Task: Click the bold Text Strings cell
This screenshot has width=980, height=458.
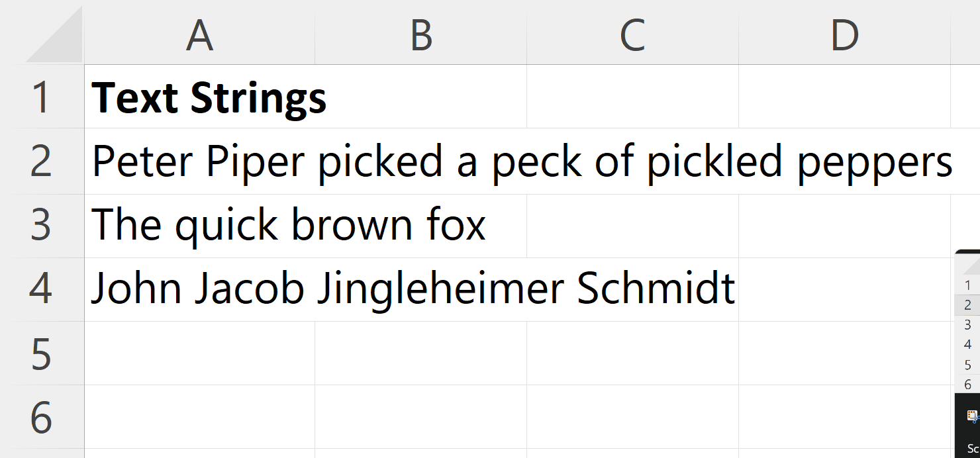Action: (199, 97)
